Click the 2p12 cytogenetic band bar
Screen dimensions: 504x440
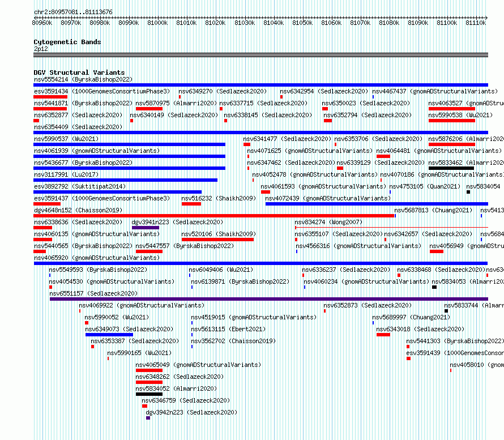260,55
